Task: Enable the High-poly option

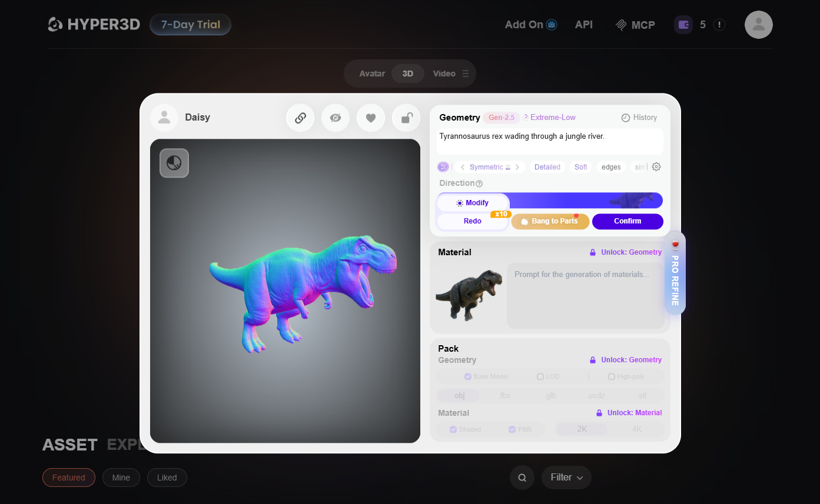Action: click(x=612, y=376)
